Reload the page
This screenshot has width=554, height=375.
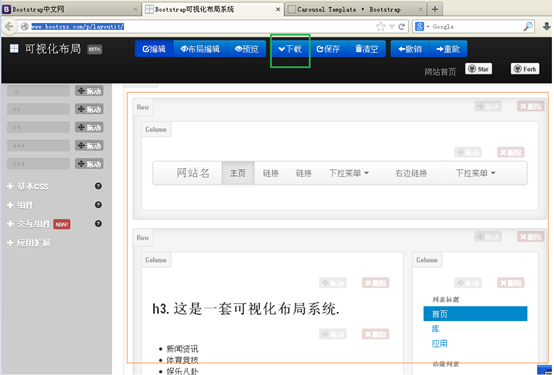click(401, 27)
